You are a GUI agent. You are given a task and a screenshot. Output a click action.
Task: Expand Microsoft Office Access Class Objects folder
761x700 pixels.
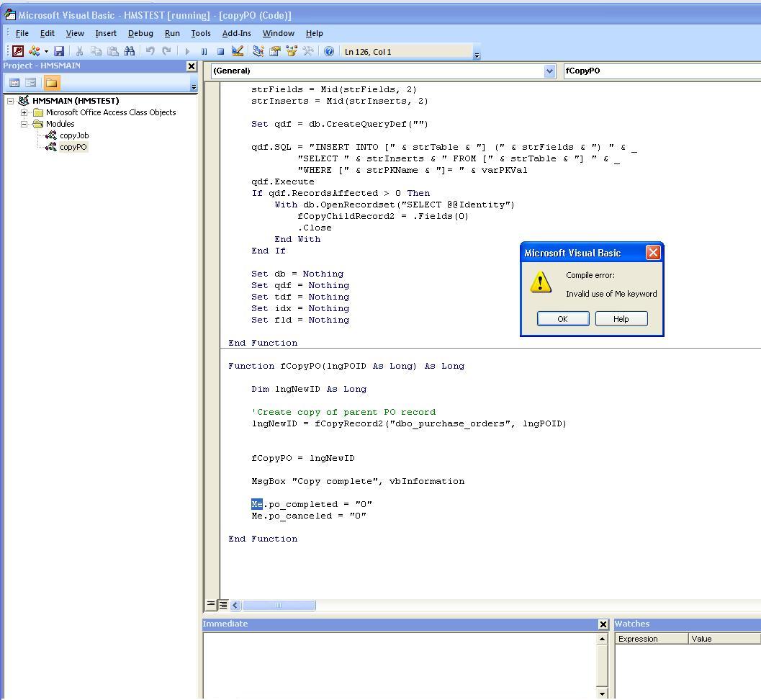[24, 112]
